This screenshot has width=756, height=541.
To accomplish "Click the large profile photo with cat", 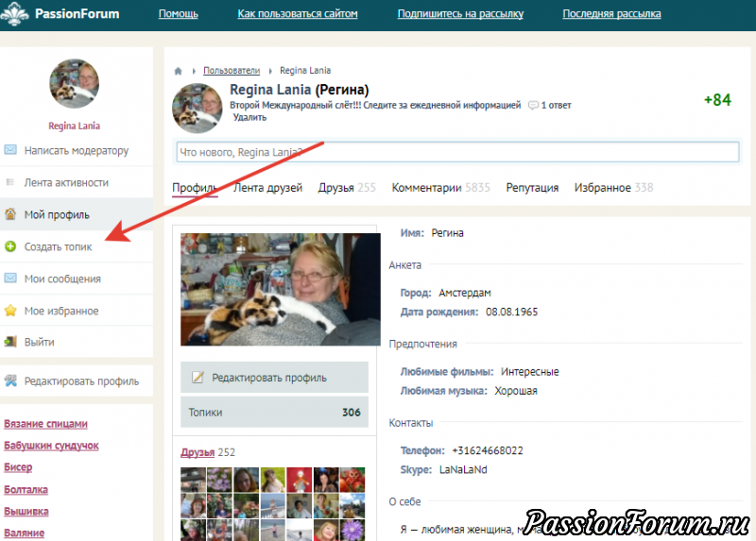I will [274, 289].
